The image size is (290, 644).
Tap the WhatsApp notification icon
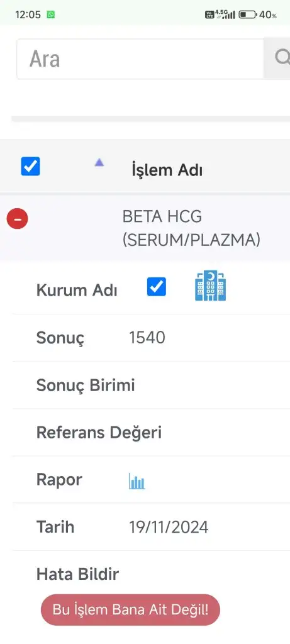(x=51, y=15)
